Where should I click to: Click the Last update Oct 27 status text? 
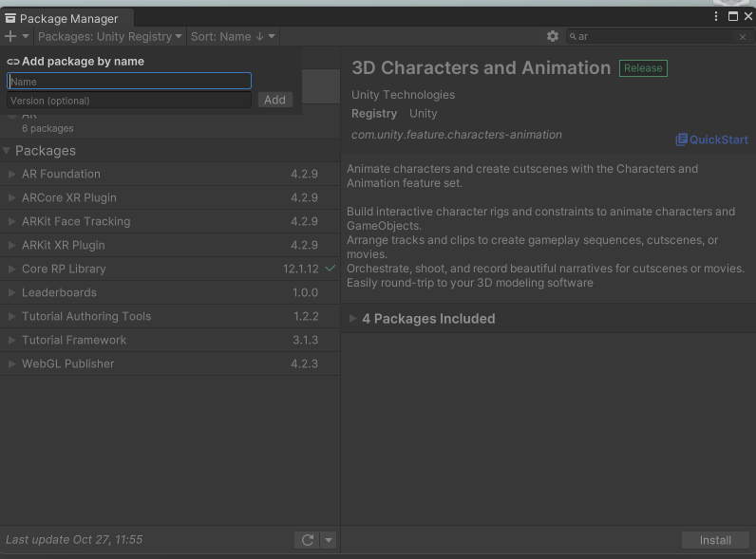(x=74, y=540)
